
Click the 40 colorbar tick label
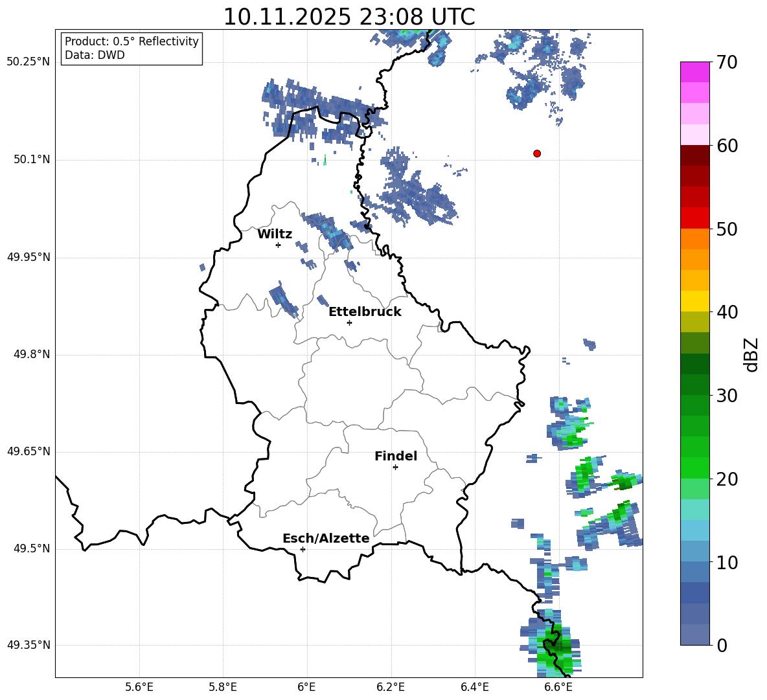click(x=727, y=312)
